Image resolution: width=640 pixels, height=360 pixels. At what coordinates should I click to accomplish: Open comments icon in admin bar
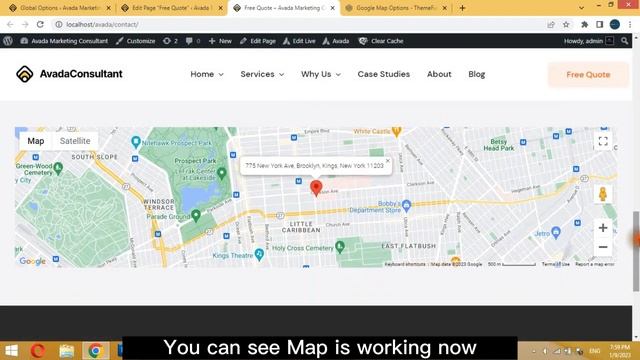(193, 41)
